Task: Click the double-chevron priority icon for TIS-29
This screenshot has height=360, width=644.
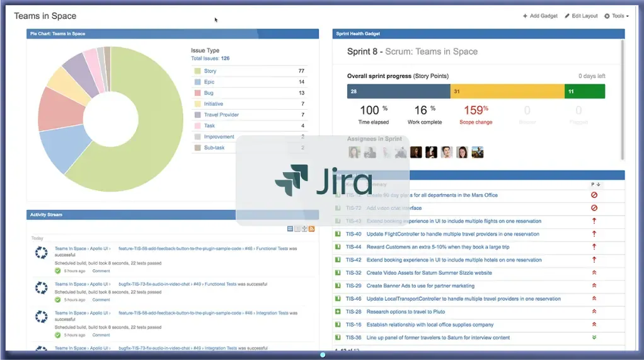Action: point(594,286)
